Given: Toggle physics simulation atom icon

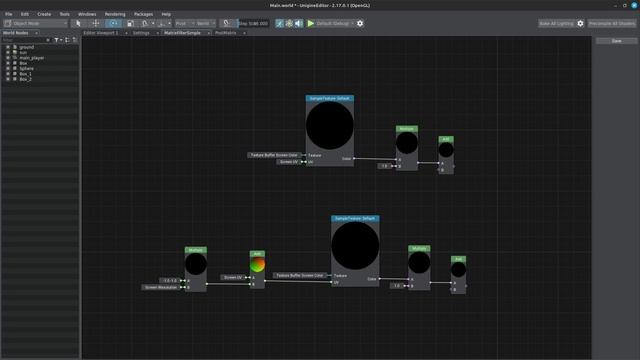Looking at the screenshot, I should point(289,23).
